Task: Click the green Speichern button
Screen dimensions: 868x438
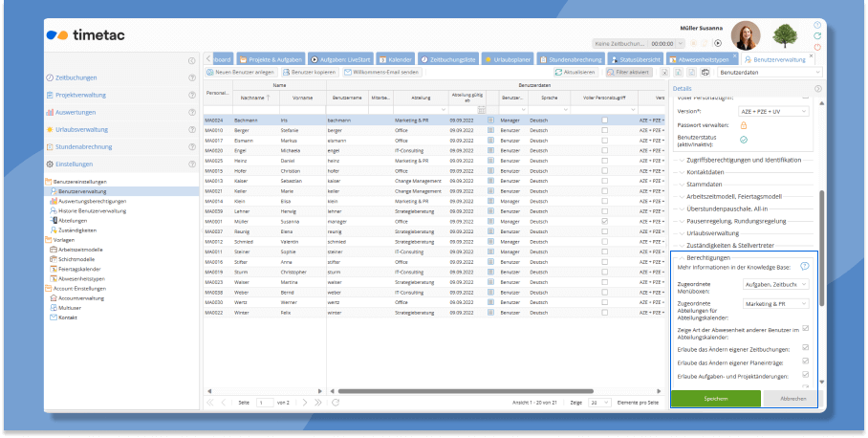Action: click(716, 399)
